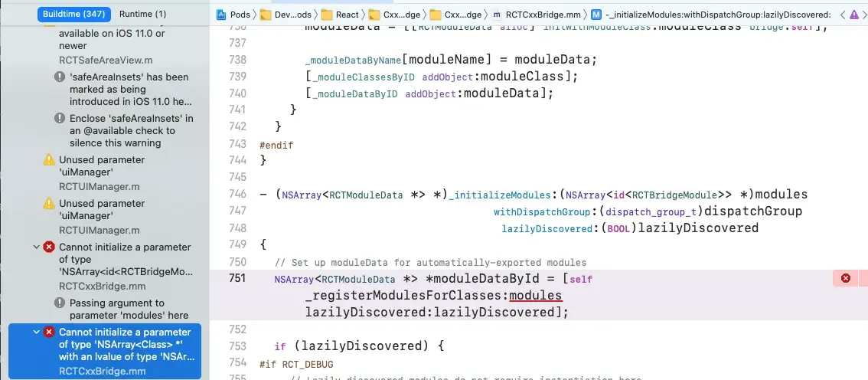Click '#endif' on line 743
868x380 pixels.
[x=276, y=146]
